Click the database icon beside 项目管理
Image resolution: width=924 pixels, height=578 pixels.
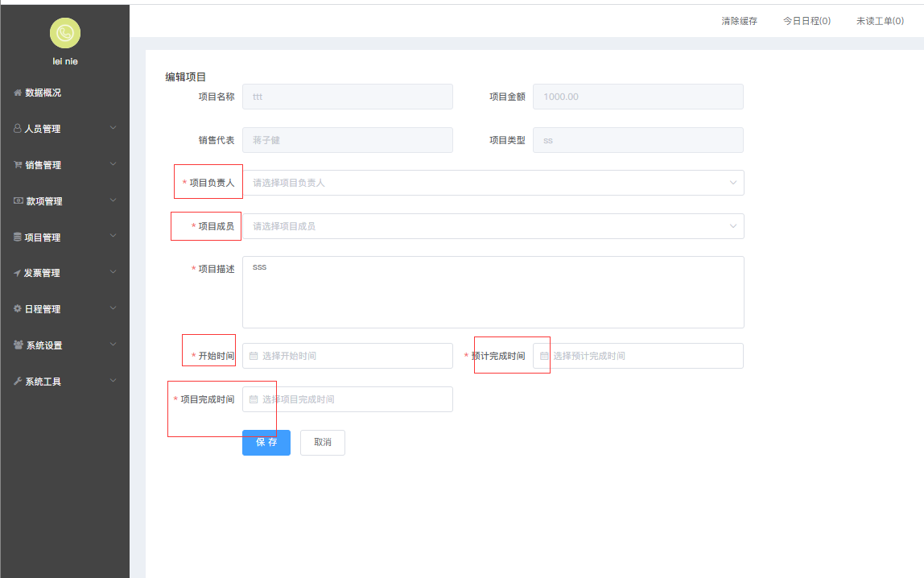(18, 237)
